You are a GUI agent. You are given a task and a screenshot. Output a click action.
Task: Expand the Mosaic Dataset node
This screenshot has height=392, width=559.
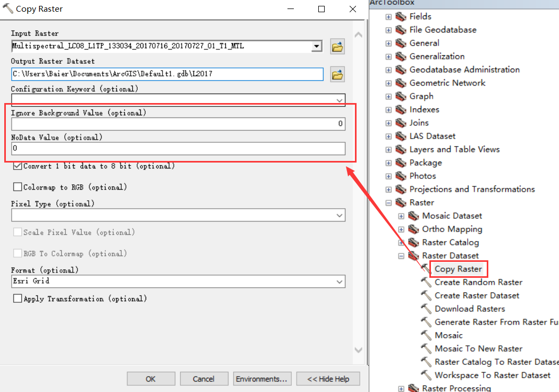[x=401, y=216]
